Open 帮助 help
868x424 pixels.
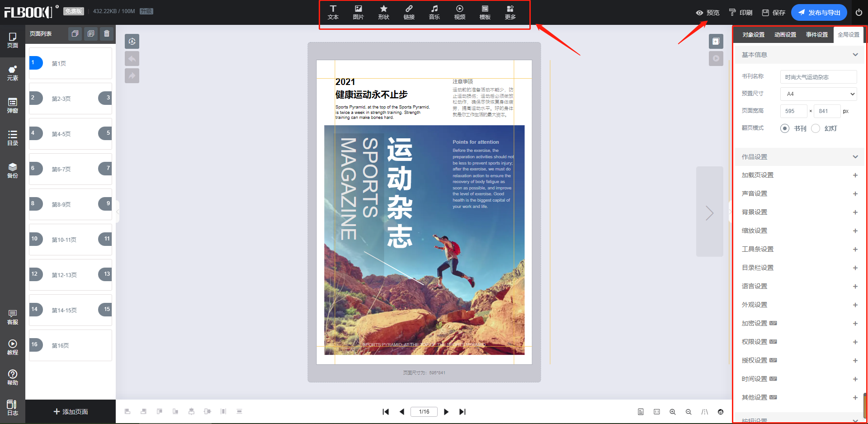click(x=13, y=377)
